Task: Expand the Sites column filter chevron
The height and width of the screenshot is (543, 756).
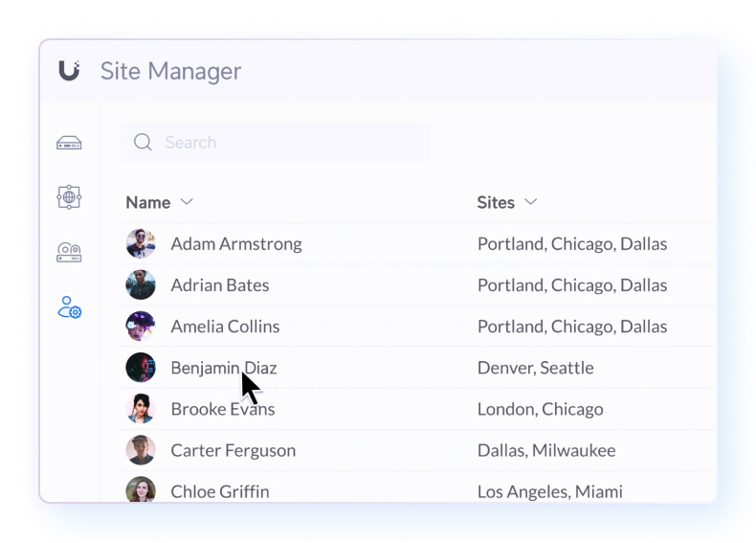Action: pyautogui.click(x=530, y=202)
